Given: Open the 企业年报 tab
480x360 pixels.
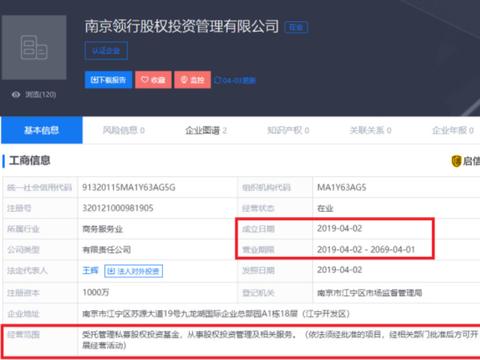Looking at the screenshot, I should tap(453, 130).
